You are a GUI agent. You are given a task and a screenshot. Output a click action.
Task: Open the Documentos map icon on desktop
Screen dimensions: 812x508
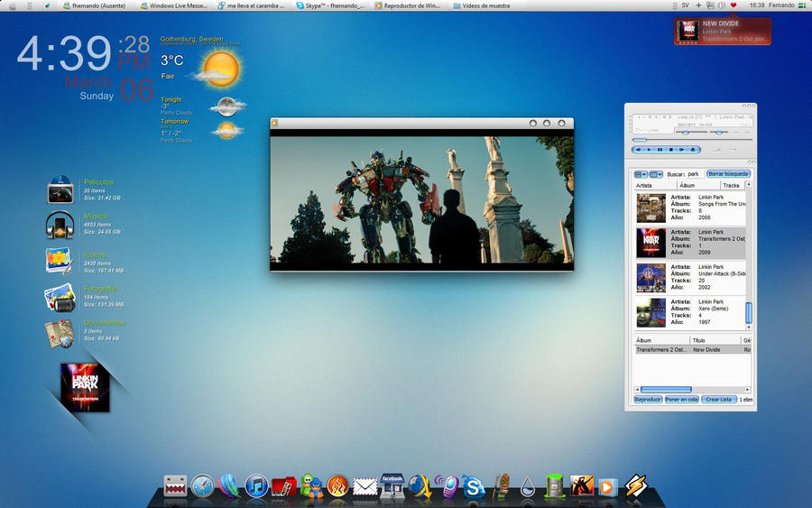(x=60, y=333)
